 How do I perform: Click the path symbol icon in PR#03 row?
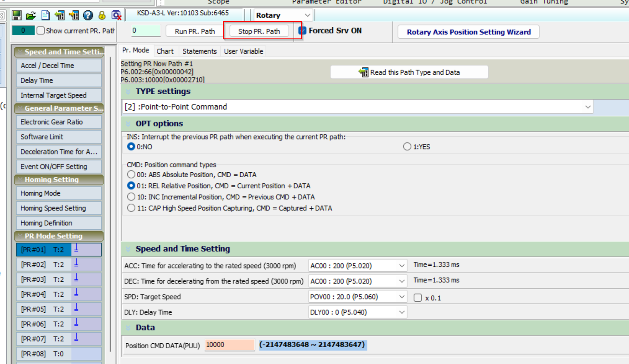tap(77, 278)
